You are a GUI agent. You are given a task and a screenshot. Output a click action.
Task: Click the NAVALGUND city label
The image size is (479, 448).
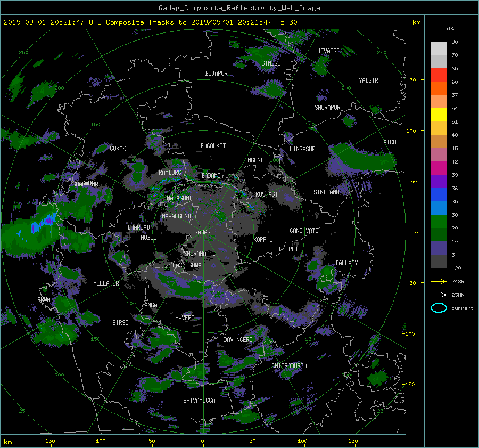(x=176, y=216)
